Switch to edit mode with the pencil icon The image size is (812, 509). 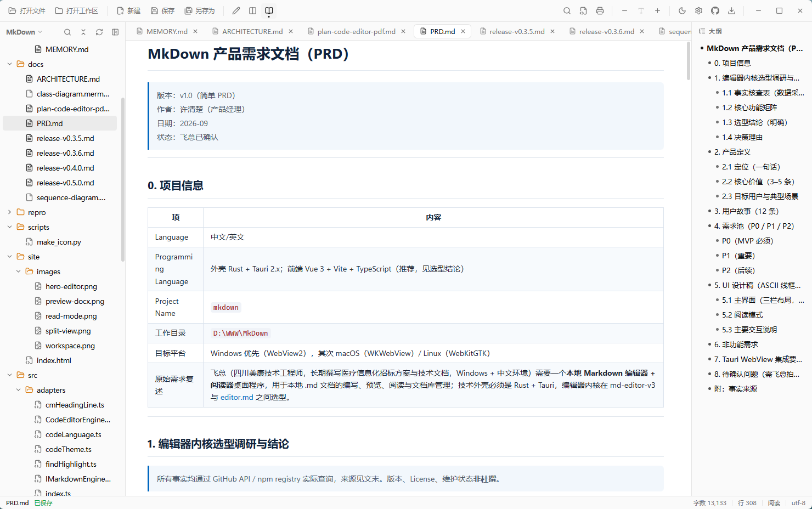point(236,10)
